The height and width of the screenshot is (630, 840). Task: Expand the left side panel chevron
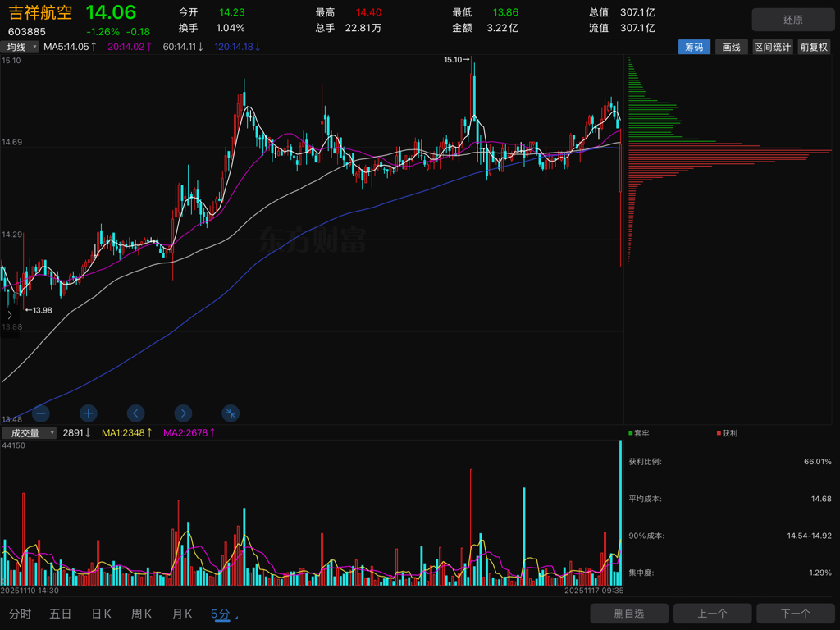[x=10, y=315]
